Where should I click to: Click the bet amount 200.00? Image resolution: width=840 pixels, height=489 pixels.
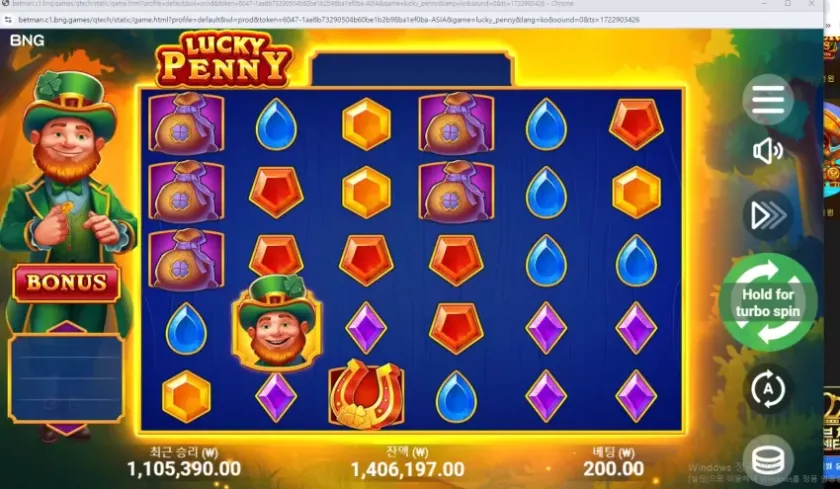coord(613,469)
